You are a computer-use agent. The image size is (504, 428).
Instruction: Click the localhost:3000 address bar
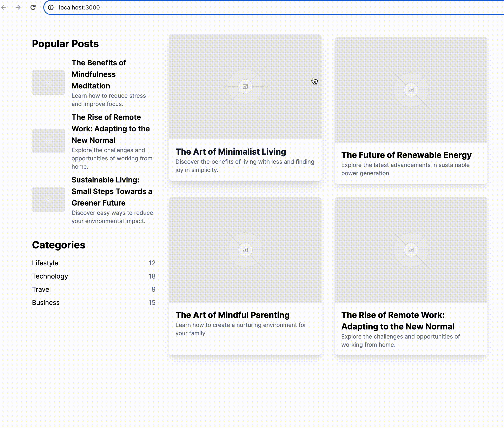pyautogui.click(x=170, y=7)
